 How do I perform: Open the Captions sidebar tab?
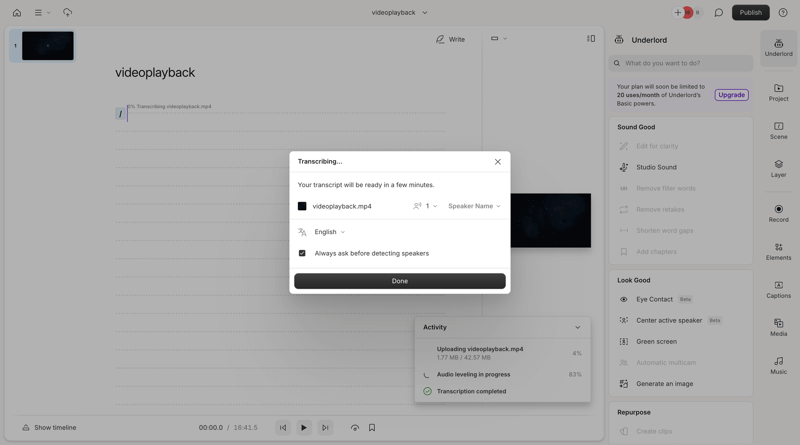point(779,290)
